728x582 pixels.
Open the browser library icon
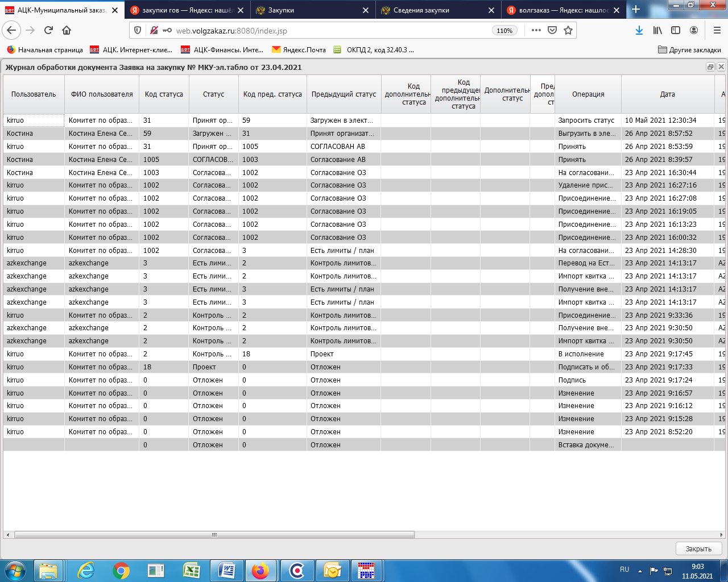[x=657, y=31]
